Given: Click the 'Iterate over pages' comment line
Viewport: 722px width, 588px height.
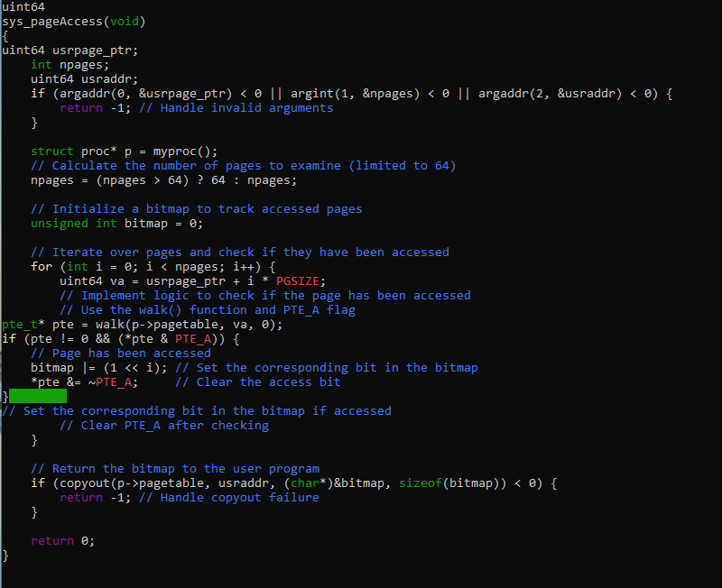Looking at the screenshot, I should [240, 253].
